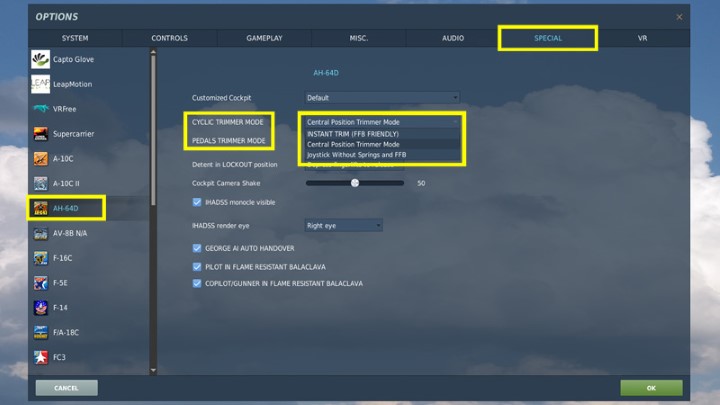This screenshot has height=405, width=720.
Task: Click the F-16C aircraft icon
Action: pos(40,258)
